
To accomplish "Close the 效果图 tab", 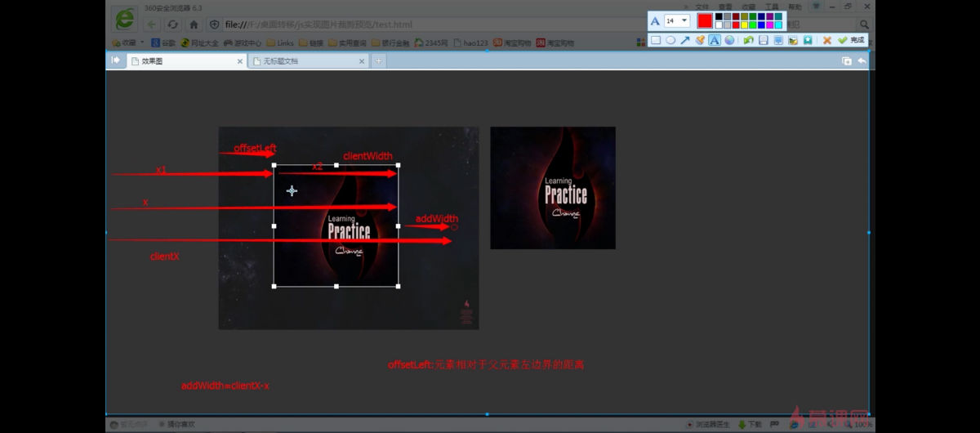I will [x=240, y=61].
